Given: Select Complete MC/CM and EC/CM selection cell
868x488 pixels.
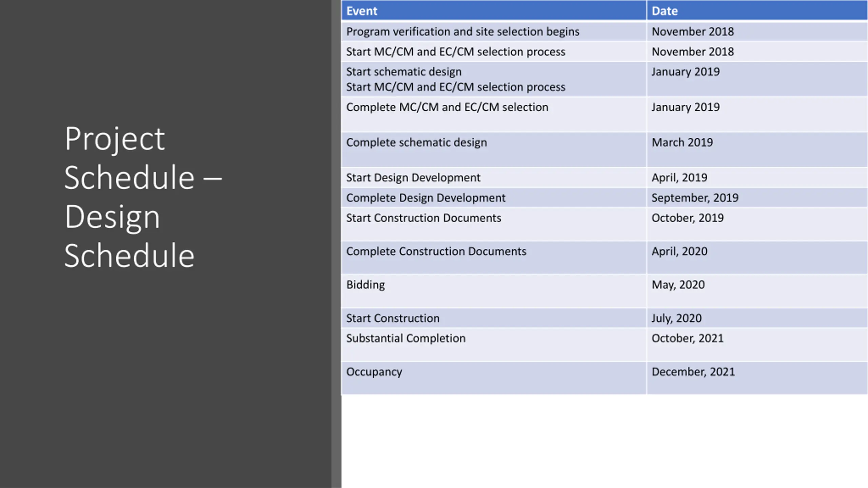Looking at the screenshot, I should pyautogui.click(x=494, y=115).
